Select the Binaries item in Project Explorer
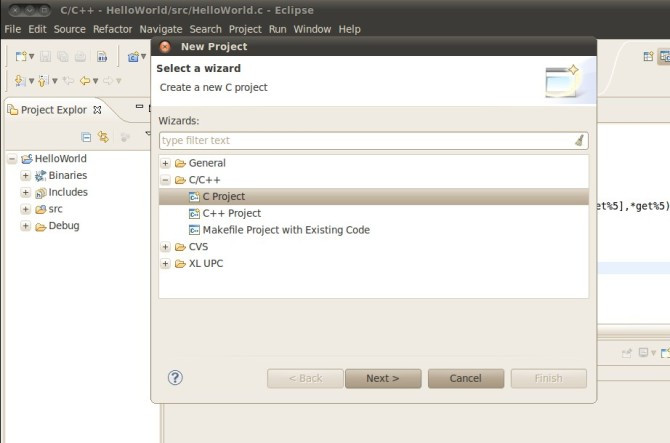 [x=68, y=176]
